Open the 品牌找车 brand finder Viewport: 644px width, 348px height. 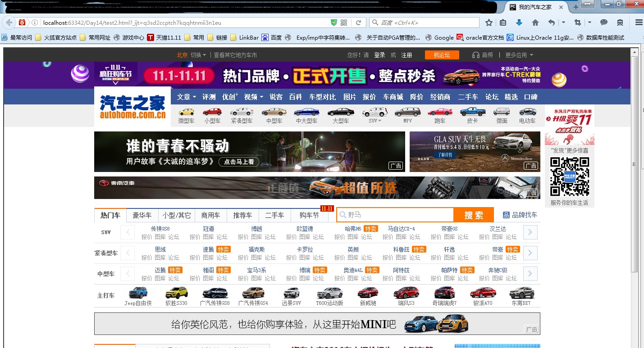point(520,215)
